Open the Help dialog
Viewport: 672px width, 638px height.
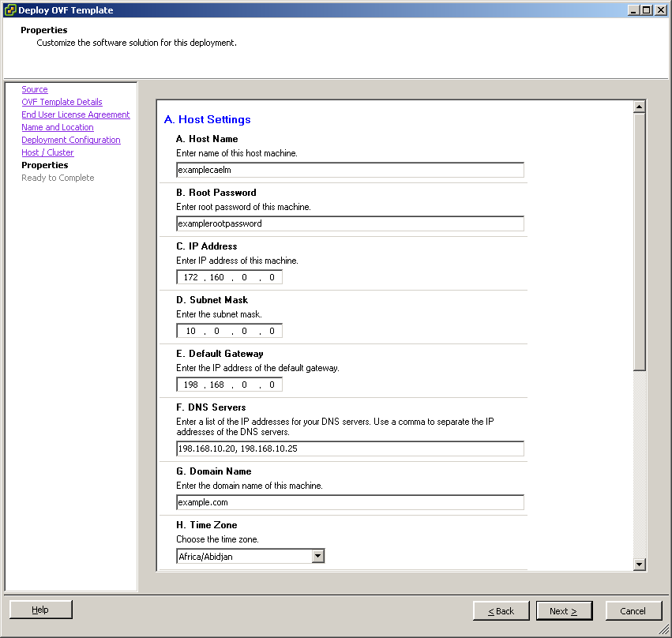click(x=39, y=609)
